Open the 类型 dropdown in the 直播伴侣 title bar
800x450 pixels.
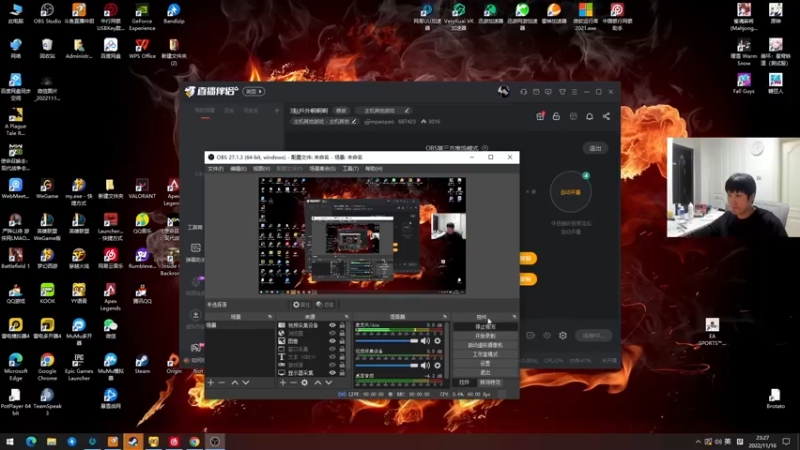[x=254, y=91]
